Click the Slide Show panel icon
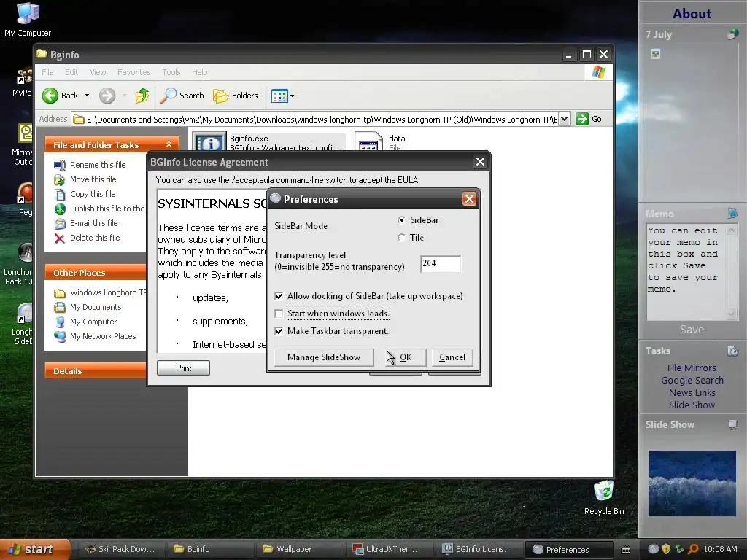This screenshot has width=747, height=560. pos(732,424)
